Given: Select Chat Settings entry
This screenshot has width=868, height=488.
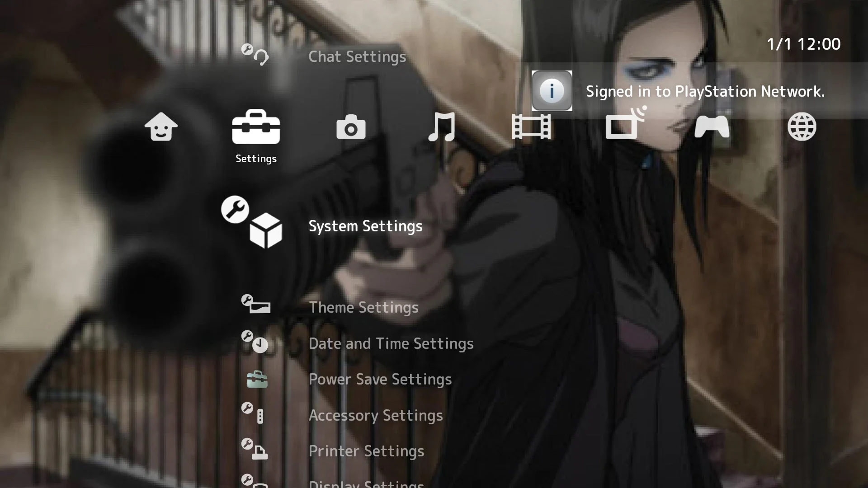Looking at the screenshot, I should coord(357,57).
